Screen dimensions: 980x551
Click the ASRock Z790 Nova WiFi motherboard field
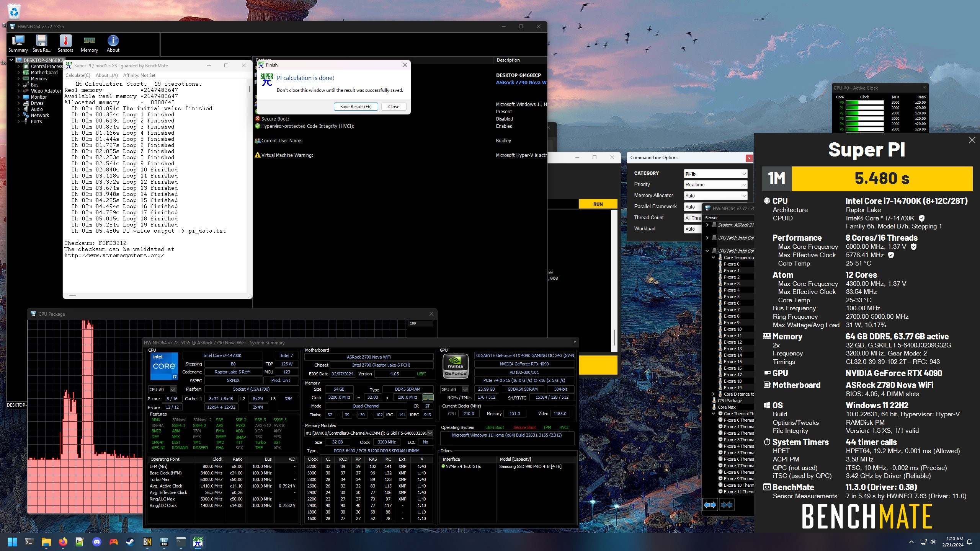tap(369, 357)
